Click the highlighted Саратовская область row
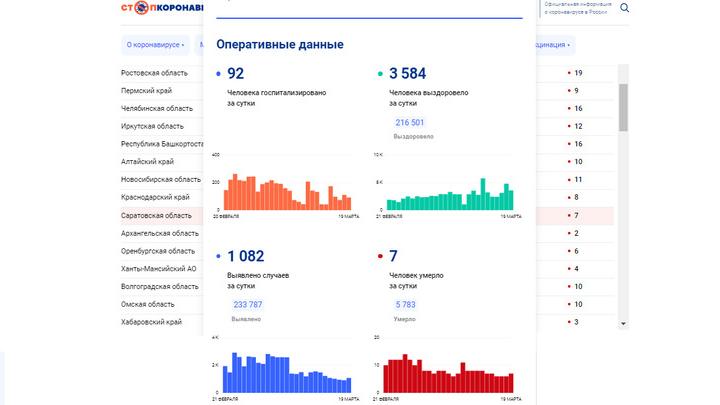The width and height of the screenshot is (720, 405). point(156,215)
